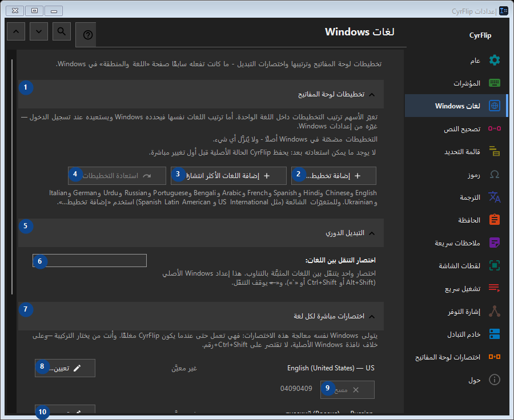Collapse the تخطيطات لوحة المفاتيح section
Image resolution: width=514 pixels, height=420 pixels.
[x=201, y=94]
